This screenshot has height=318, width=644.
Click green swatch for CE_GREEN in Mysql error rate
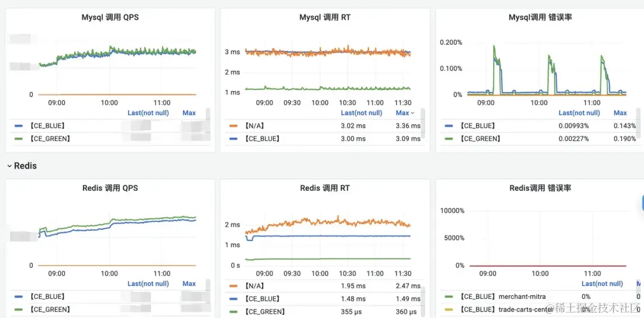coord(449,139)
